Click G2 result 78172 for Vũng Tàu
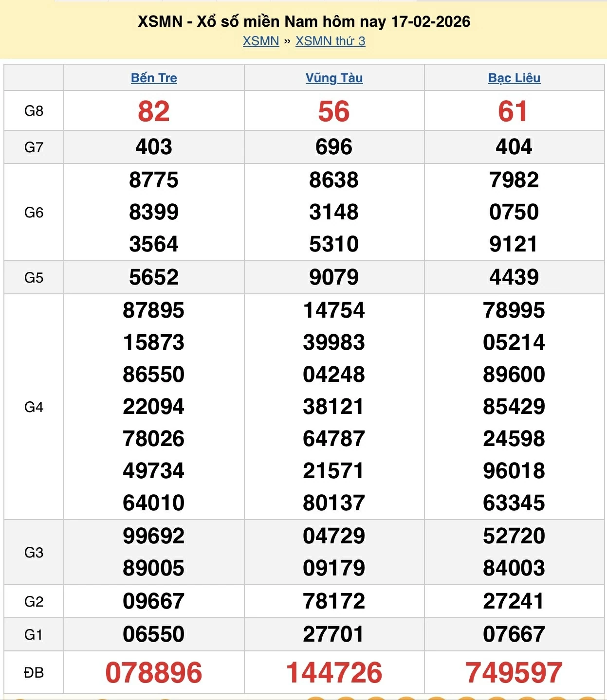The width and height of the screenshot is (607, 700). point(334,601)
